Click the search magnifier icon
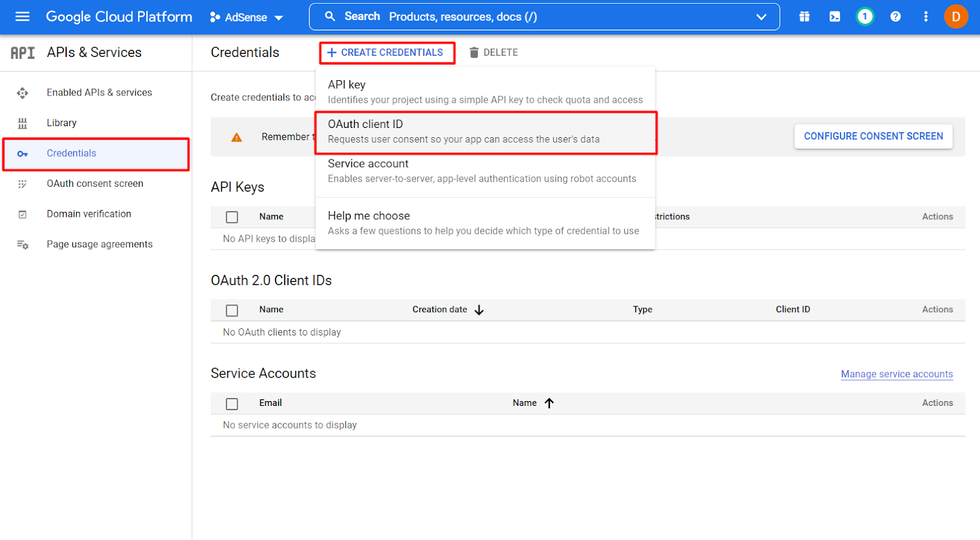Image resolution: width=980 pixels, height=540 pixels. pyautogui.click(x=330, y=17)
